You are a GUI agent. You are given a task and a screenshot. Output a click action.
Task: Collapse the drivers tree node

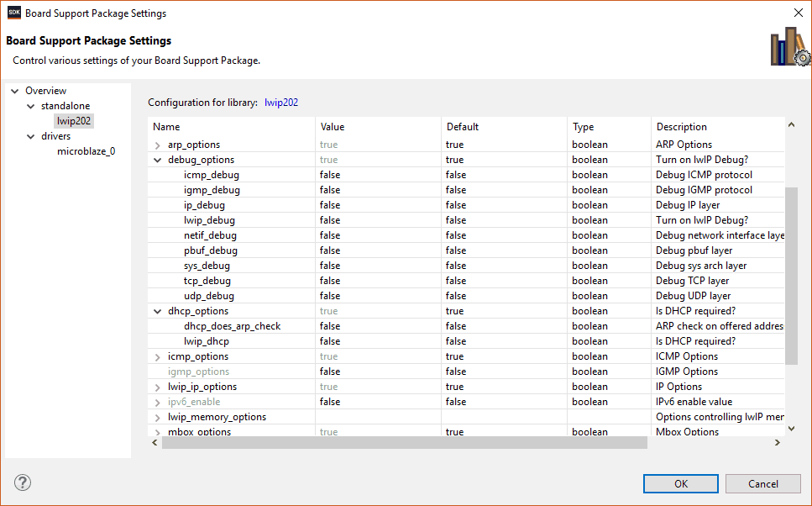click(x=31, y=136)
